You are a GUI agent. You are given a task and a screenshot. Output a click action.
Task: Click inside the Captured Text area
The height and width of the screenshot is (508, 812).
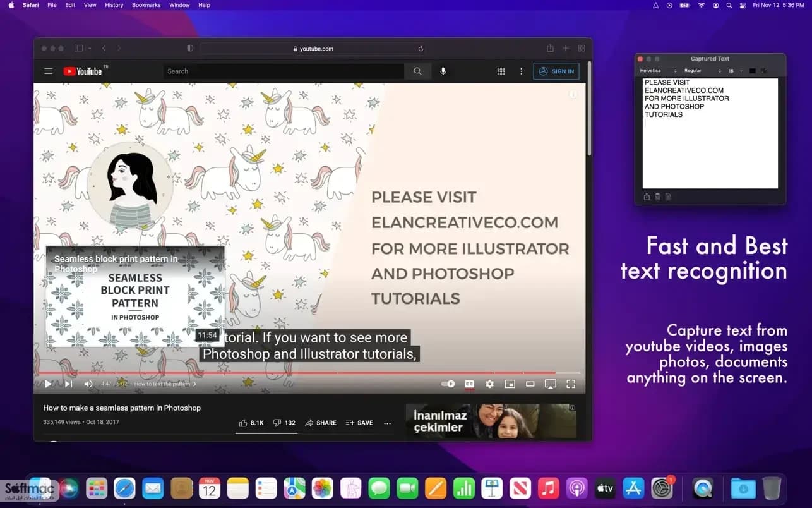coord(710,133)
